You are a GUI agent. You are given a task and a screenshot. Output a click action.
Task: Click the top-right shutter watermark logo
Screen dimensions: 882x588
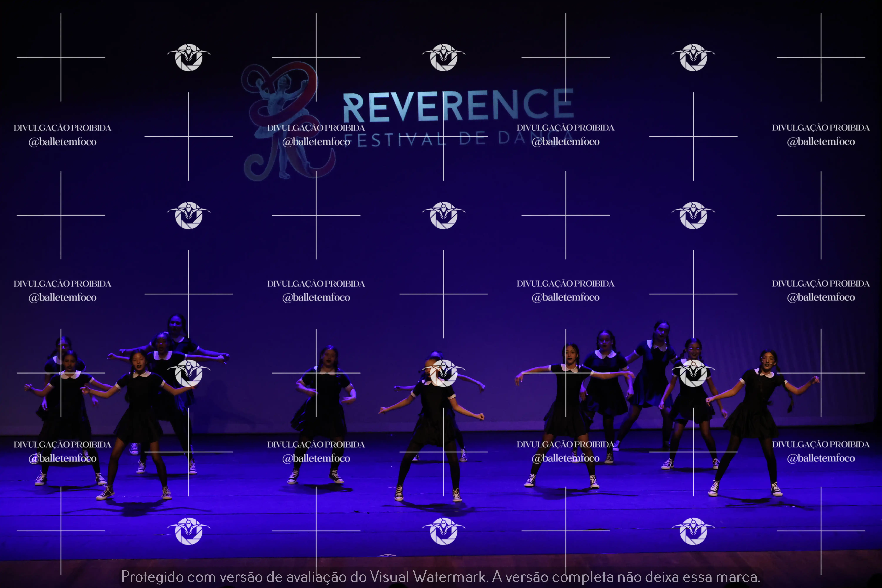click(x=693, y=57)
